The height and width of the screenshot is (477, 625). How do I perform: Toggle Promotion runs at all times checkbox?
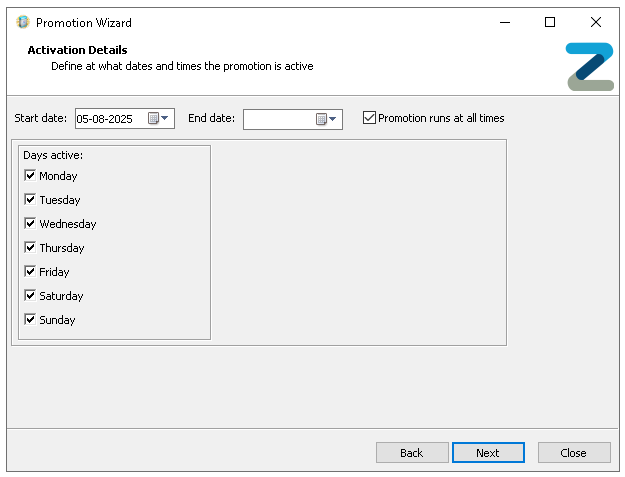(370, 118)
